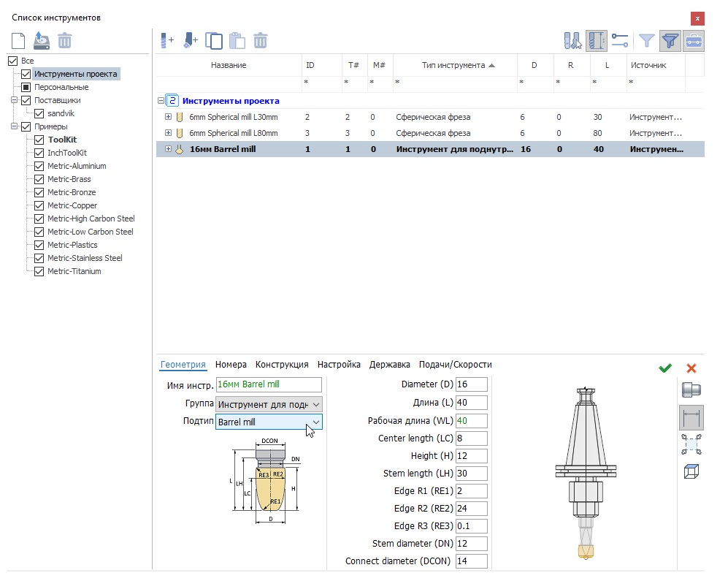Open the 'Державка' tab
Viewport: 728px width, 581px height.
(x=389, y=365)
